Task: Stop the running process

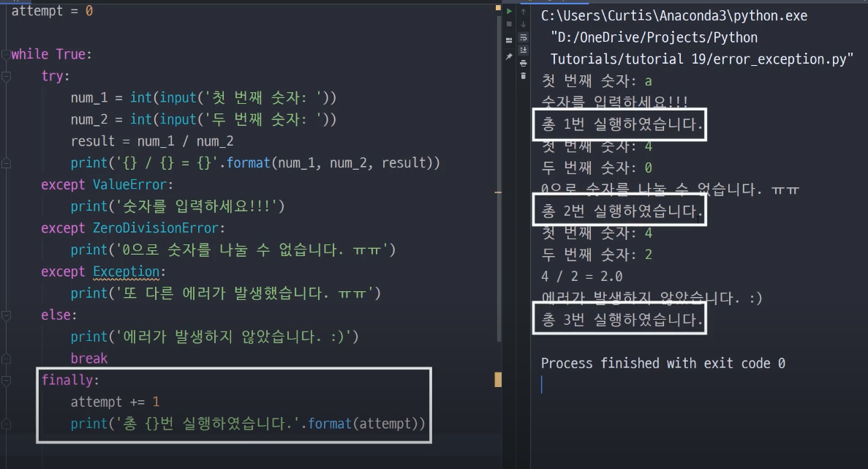Action: (509, 24)
